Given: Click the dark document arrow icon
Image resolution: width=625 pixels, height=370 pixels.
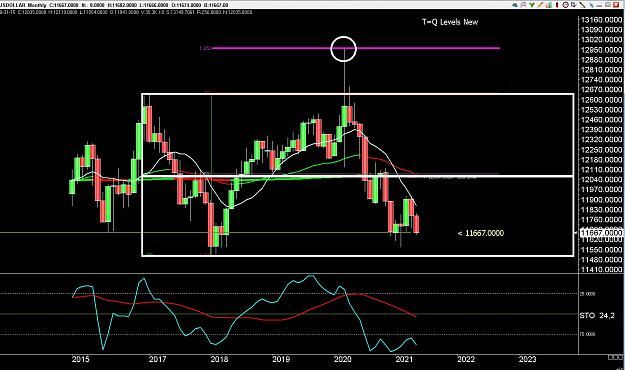Looking at the screenshot, I should [x=574, y=5].
